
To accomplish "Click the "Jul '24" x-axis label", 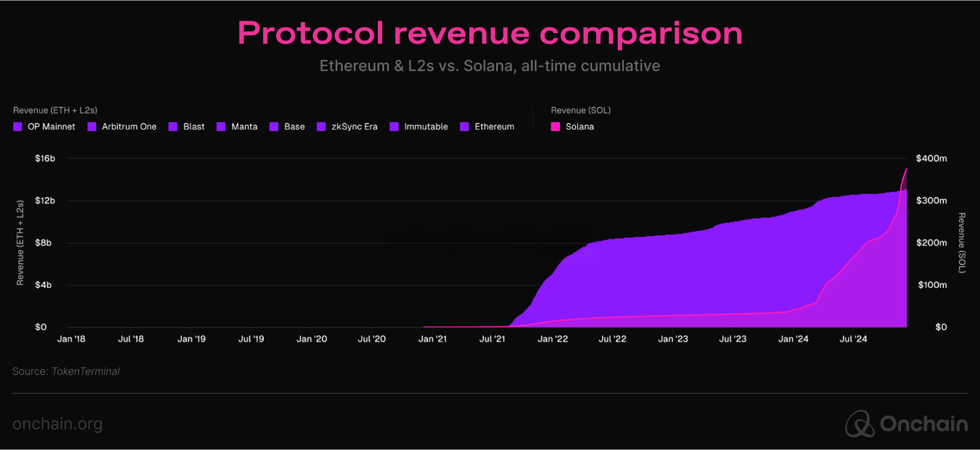I will pos(853,339).
